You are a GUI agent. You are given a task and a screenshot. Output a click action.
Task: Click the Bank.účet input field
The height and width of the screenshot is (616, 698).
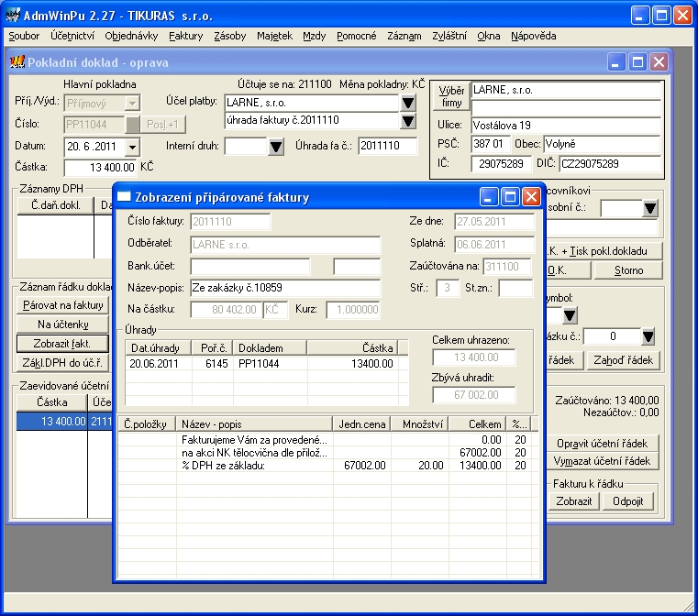point(250,266)
